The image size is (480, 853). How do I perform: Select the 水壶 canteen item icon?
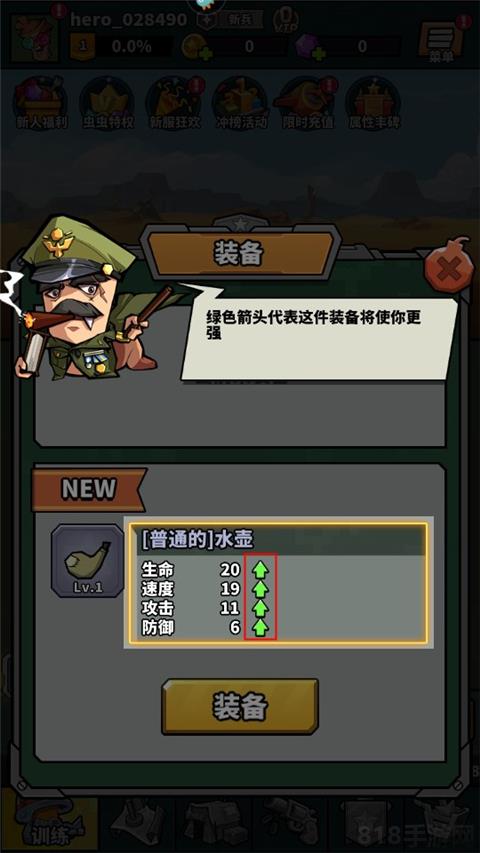tap(88, 561)
